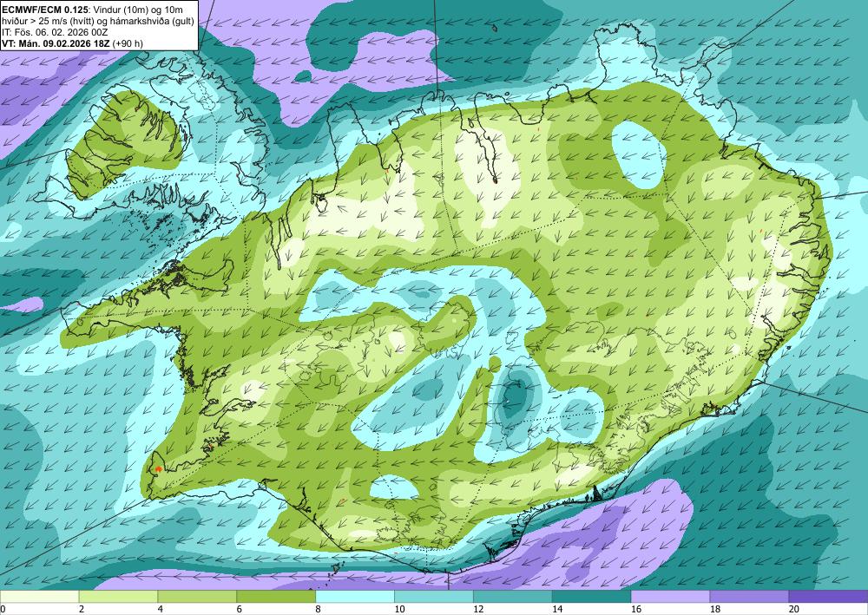Click the 'IT: Fös. 06. 02. 2026 00Z' line
The image size is (868, 615).
click(55, 32)
